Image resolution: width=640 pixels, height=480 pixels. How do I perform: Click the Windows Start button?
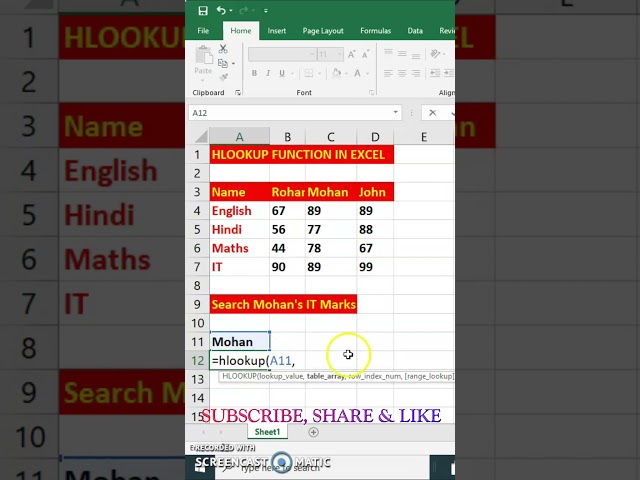200,468
